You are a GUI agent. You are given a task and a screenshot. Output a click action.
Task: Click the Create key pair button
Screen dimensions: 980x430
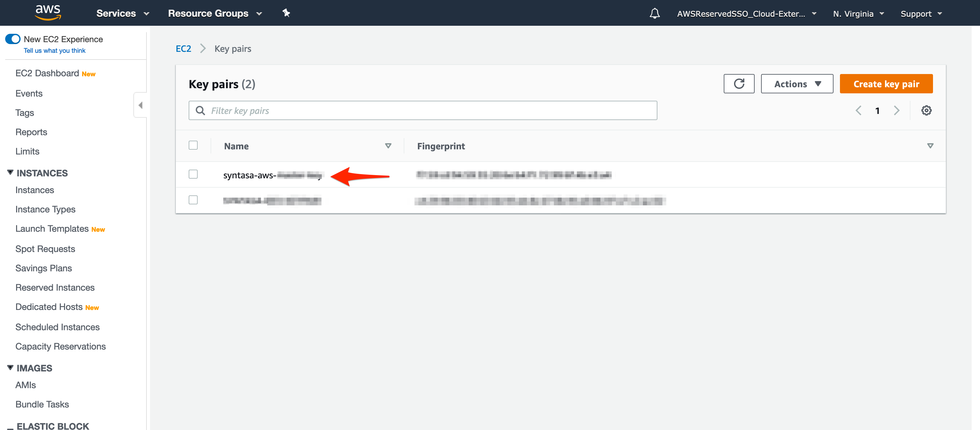pos(886,84)
